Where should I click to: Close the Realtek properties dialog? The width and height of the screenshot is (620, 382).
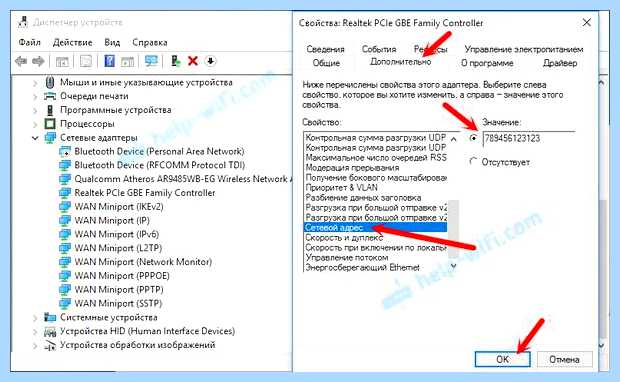coord(587,23)
